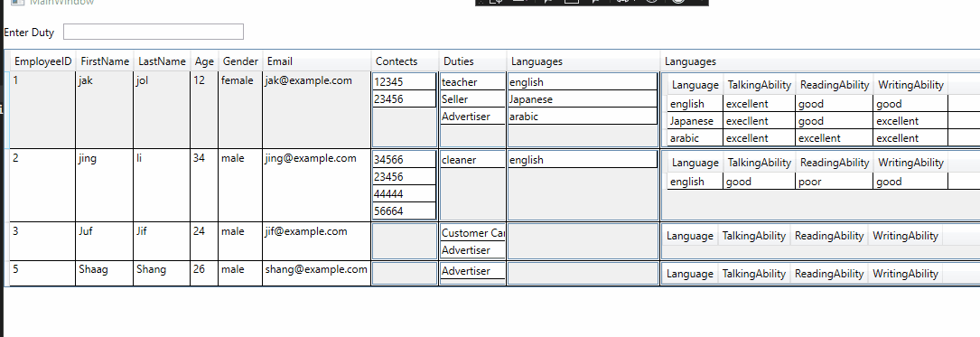The height and width of the screenshot is (337, 980).
Task: Select the duty 'teacher'
Action: pos(472,82)
